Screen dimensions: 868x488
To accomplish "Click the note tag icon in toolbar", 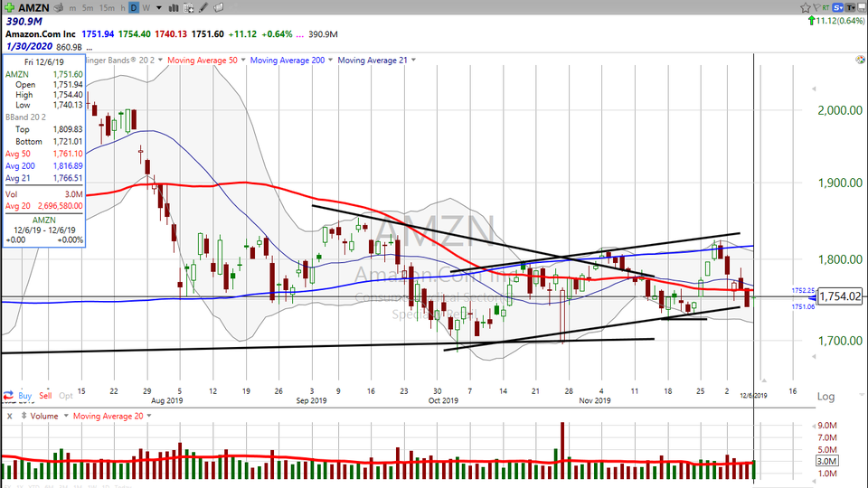I will tap(219, 8).
